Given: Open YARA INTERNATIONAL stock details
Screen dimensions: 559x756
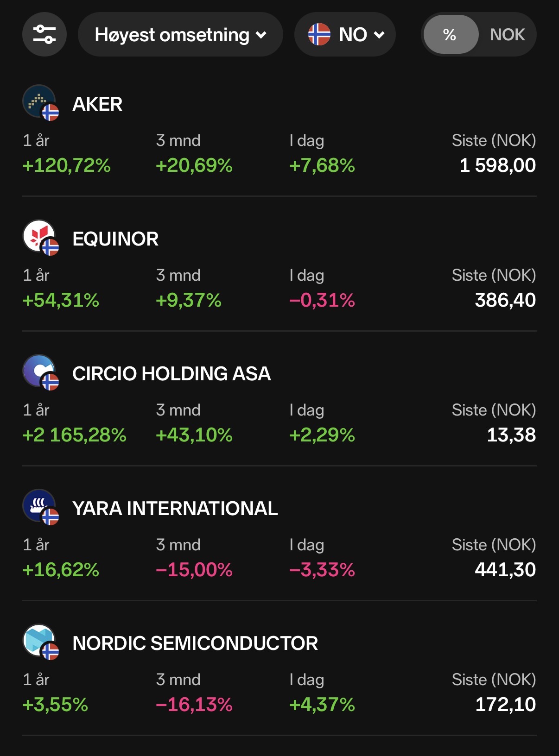Looking at the screenshot, I should click(x=175, y=509).
